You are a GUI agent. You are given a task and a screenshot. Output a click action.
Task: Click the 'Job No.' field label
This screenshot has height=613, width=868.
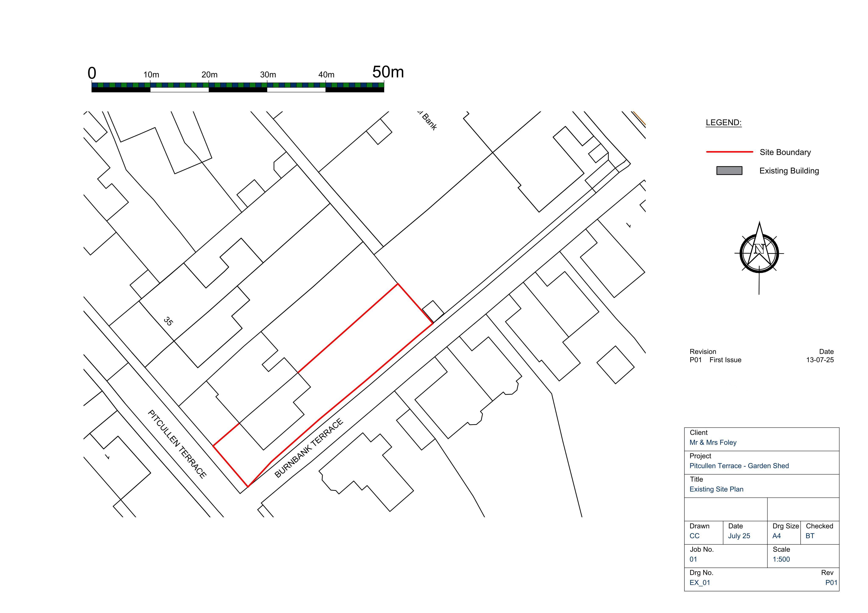(x=701, y=549)
